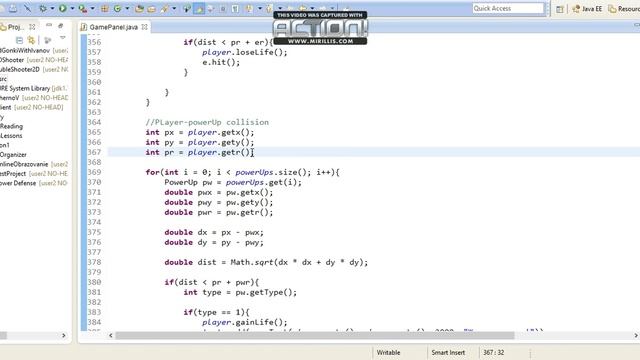
Task: Select the Lessons project entry
Action: [11, 136]
